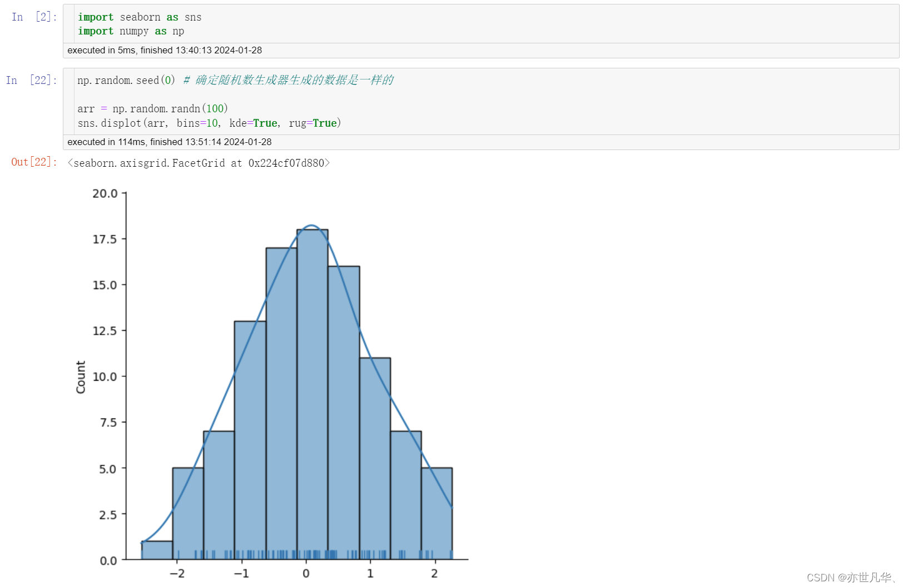Click the 'import numpy as np' code line
903x588 pixels.
point(131,31)
